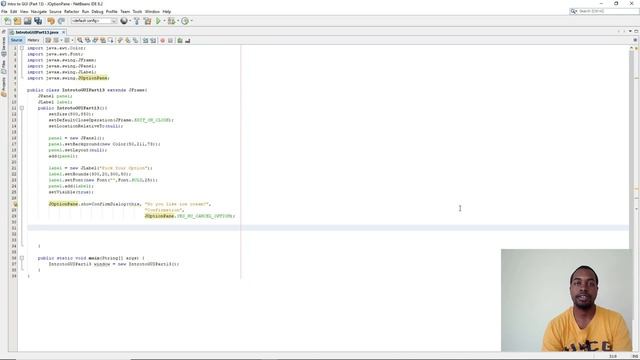Click the Save All toolbar icon

point(38,21)
